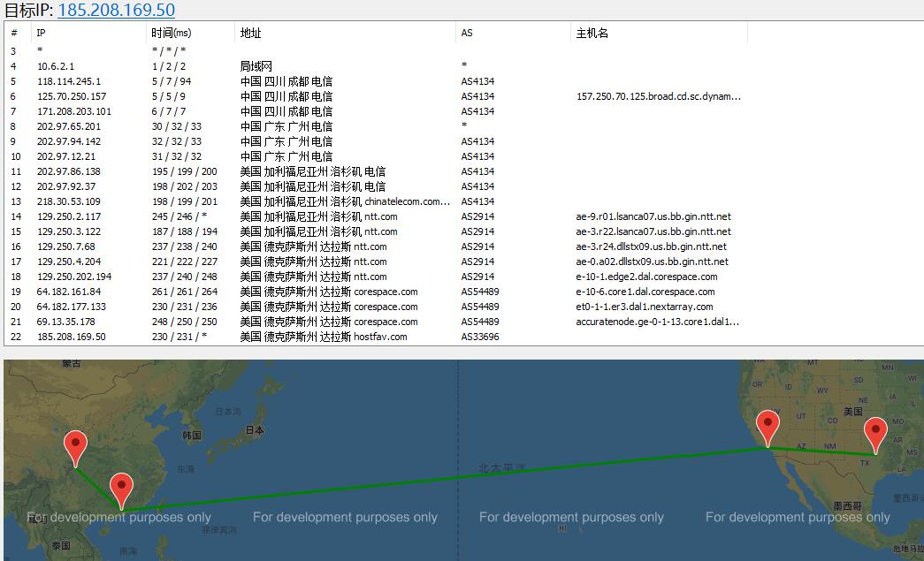
Task: Click AS33696 in the last row
Action: [479, 337]
